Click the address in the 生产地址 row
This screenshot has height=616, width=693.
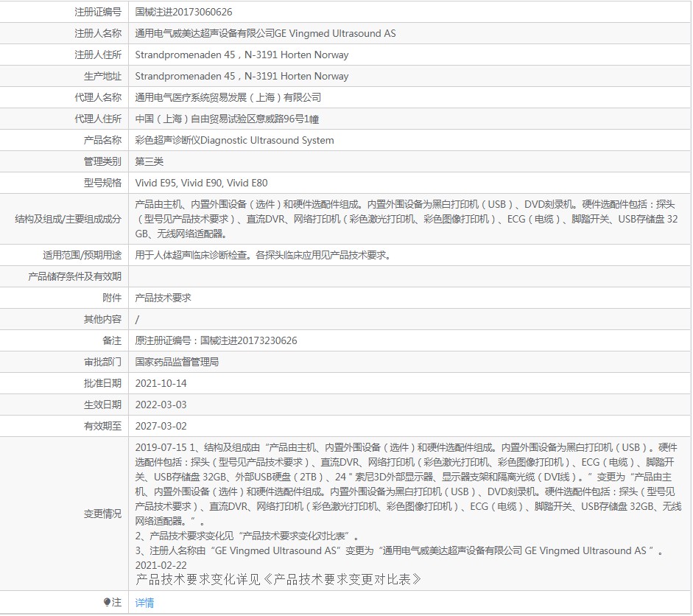pyautogui.click(x=242, y=76)
